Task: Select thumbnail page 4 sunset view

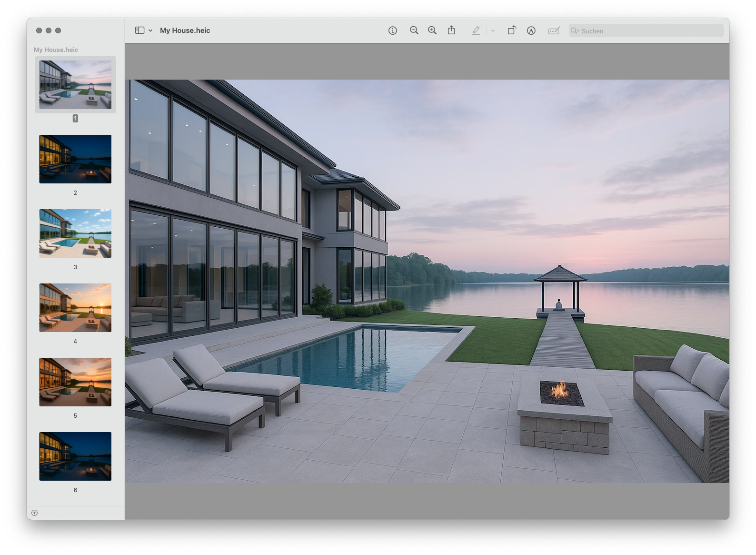Action: [75, 308]
